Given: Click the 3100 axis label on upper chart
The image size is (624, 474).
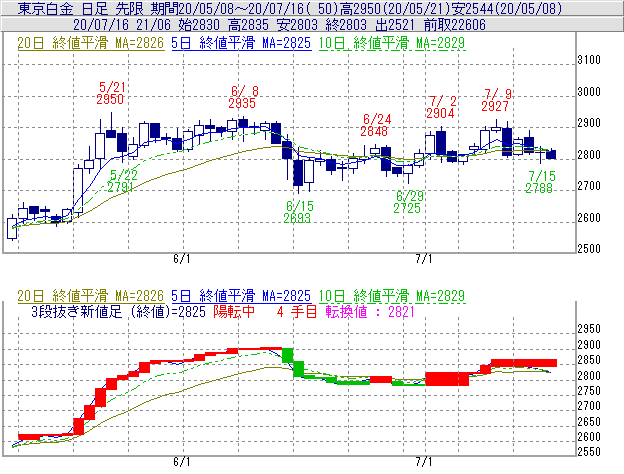Looking at the screenshot, I should [x=589, y=60].
